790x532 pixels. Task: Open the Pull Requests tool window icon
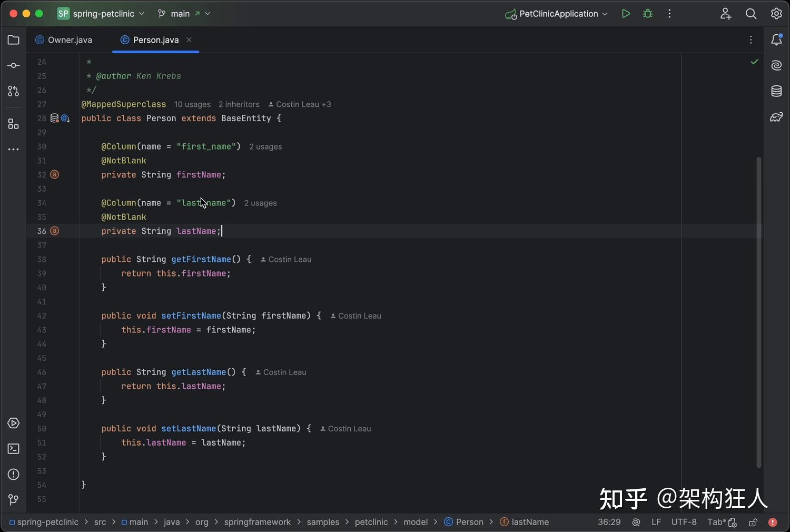pyautogui.click(x=14, y=91)
